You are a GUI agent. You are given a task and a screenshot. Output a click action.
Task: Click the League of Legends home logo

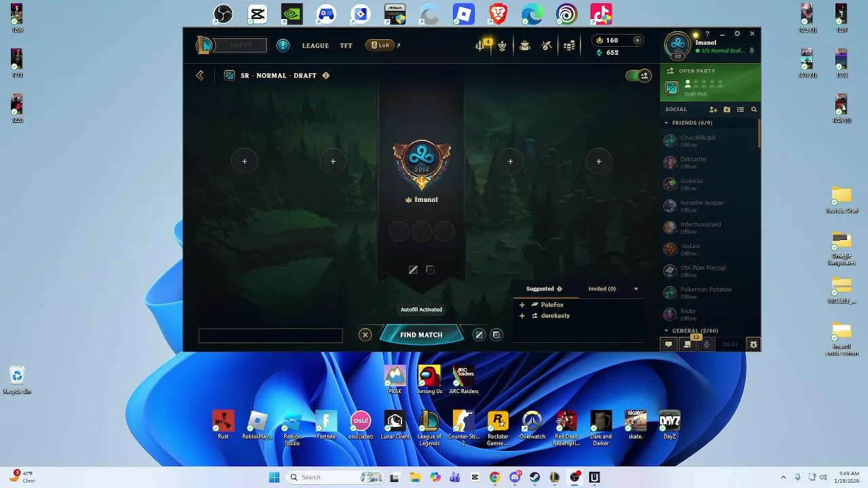(x=203, y=45)
